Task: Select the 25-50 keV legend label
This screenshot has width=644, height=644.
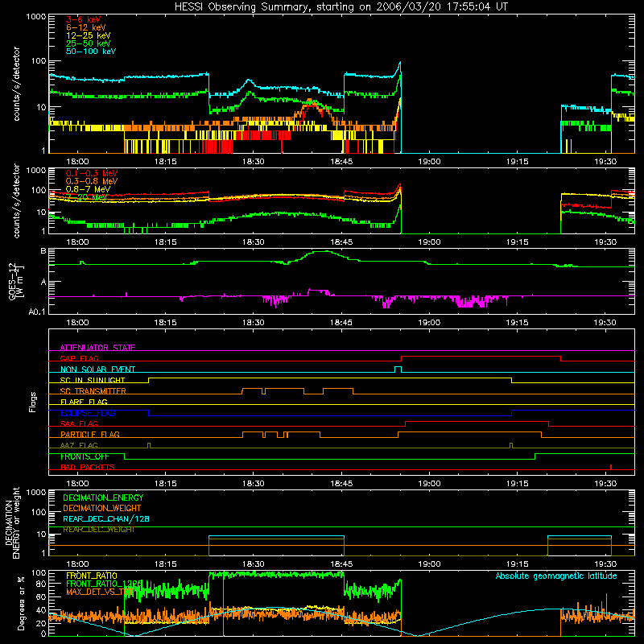Action: point(89,43)
